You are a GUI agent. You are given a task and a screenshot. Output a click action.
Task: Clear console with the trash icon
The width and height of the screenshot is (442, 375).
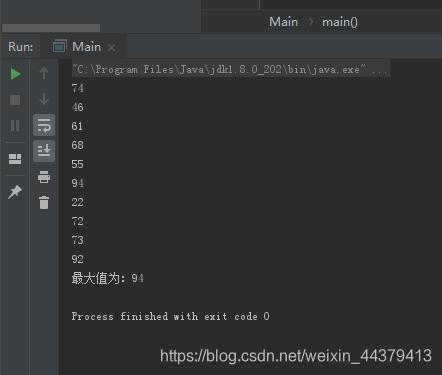click(44, 202)
